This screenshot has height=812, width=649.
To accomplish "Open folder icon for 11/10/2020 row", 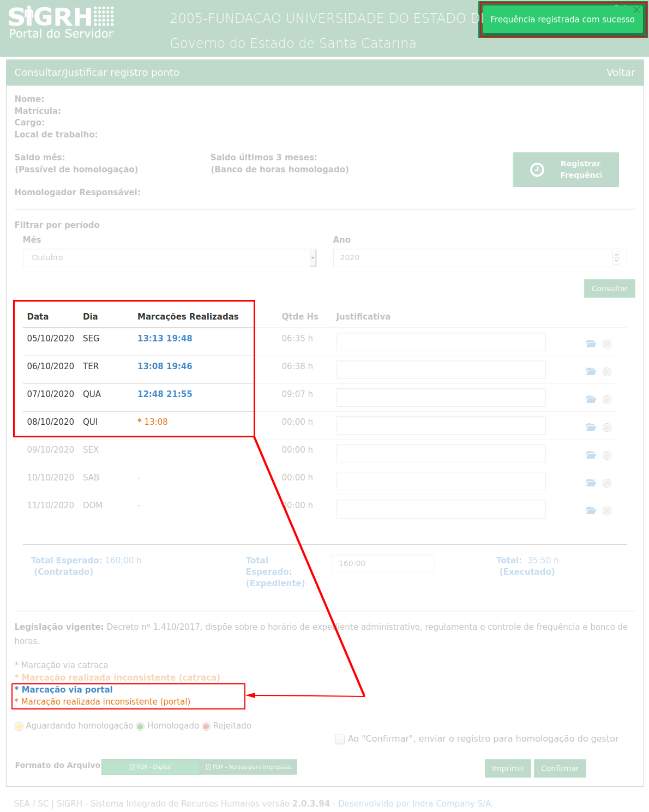I will tap(591, 510).
